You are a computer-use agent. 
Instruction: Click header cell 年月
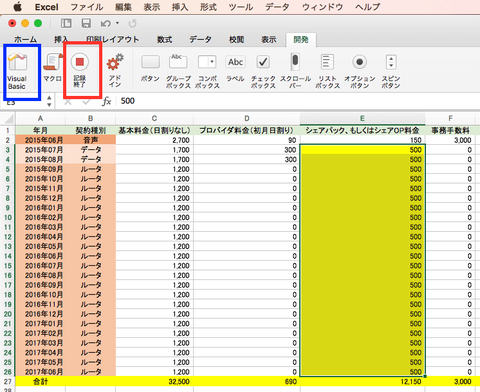(40, 130)
